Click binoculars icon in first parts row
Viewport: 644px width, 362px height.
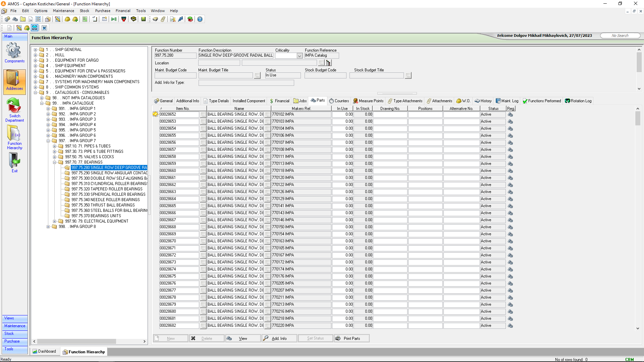[510, 114]
